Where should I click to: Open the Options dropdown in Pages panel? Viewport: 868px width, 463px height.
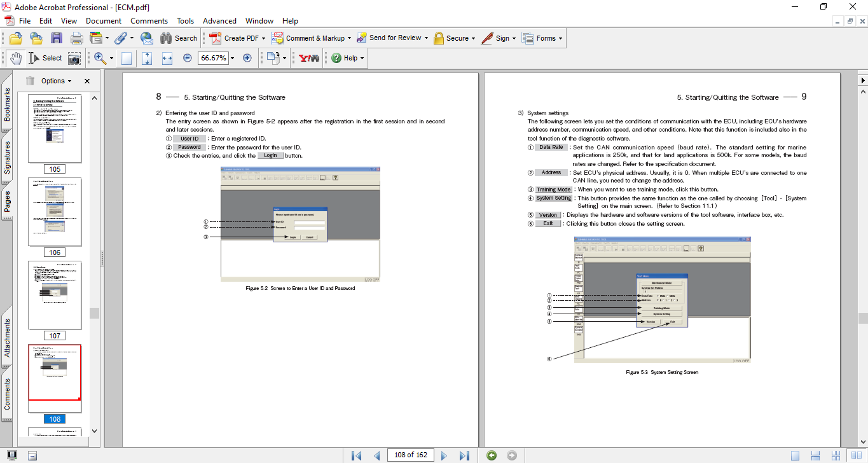pos(56,81)
